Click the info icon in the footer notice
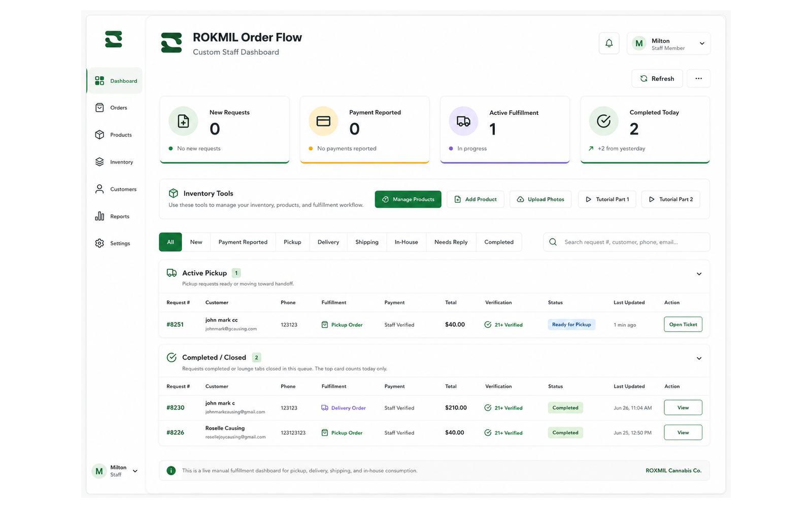The width and height of the screenshot is (812, 508). 172,470
